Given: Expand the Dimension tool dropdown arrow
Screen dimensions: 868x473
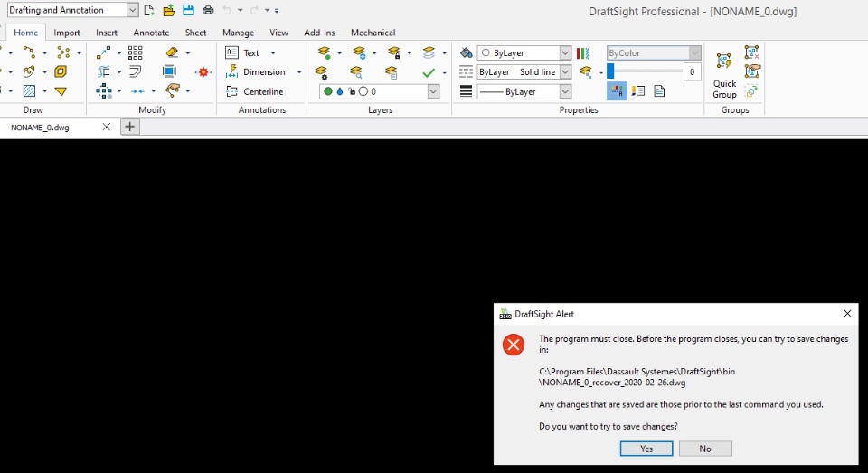Looking at the screenshot, I should click(299, 72).
